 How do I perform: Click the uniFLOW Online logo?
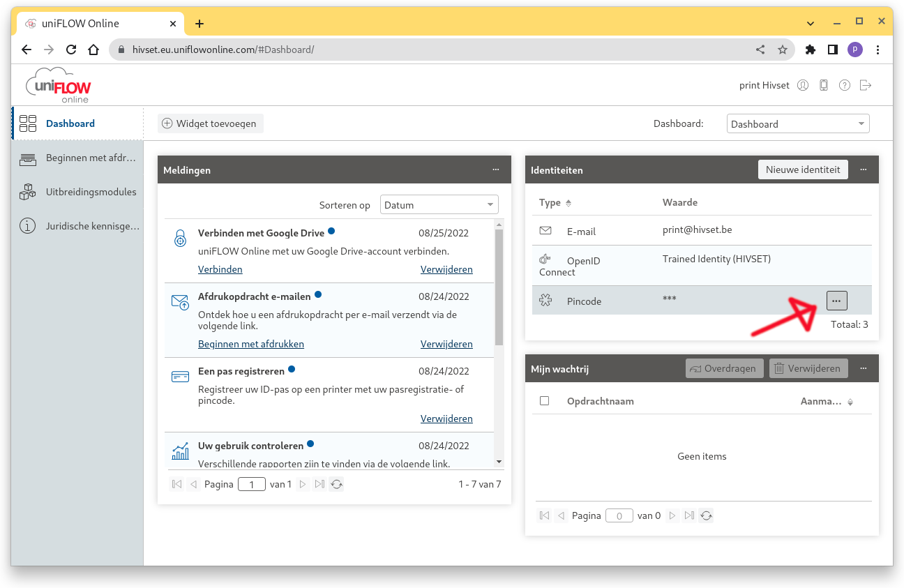59,85
